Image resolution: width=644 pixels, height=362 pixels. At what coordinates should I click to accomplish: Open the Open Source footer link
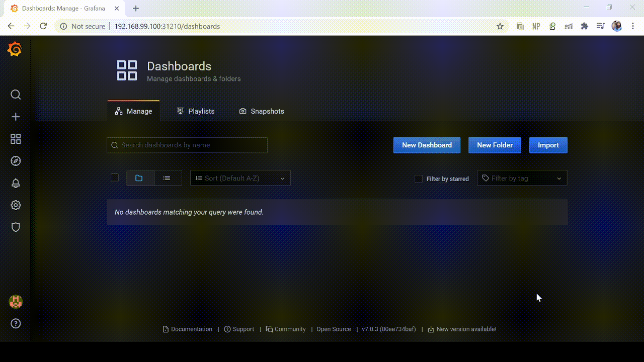tap(334, 329)
